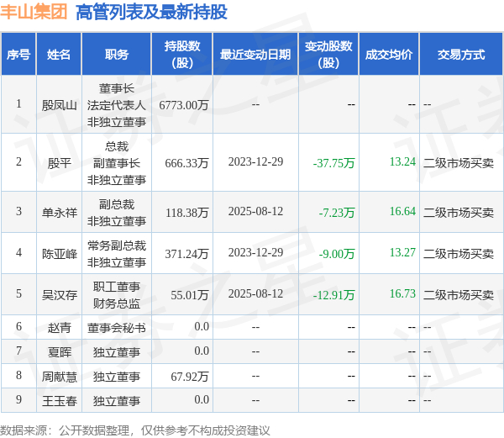The height and width of the screenshot is (438, 504).
Task: Click the name 殷凤山
Action: [59, 105]
